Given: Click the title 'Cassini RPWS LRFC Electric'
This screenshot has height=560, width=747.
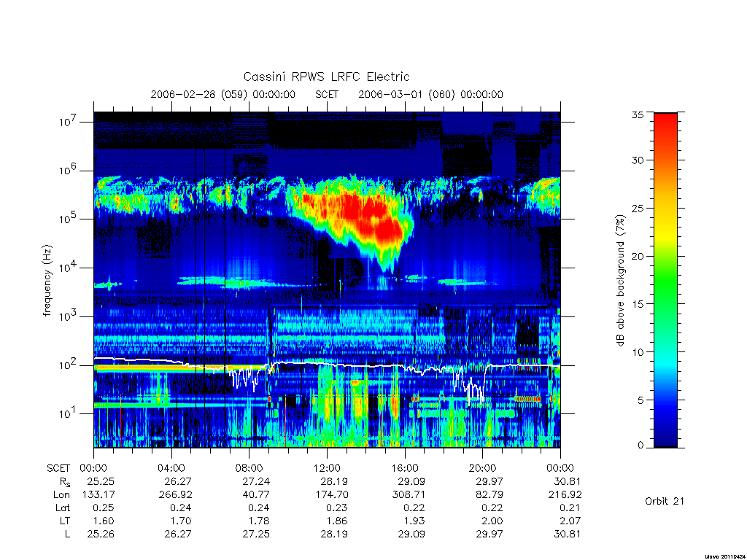Looking at the screenshot, I should 326,77.
